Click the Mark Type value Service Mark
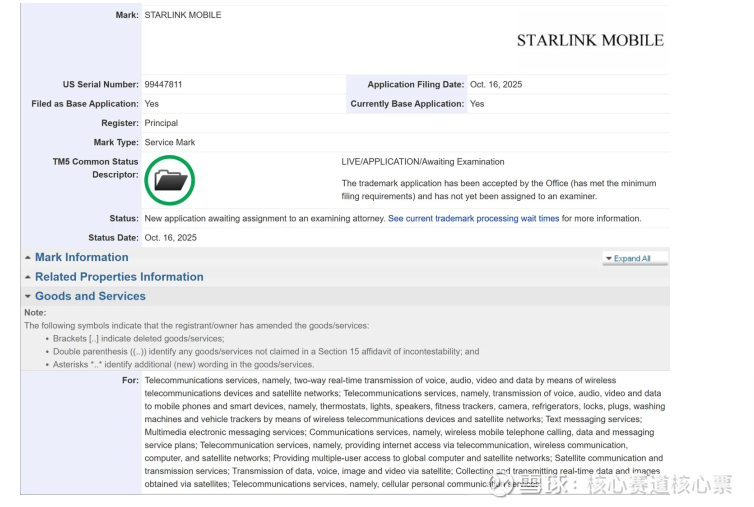This screenshot has height=507, width=754. [170, 142]
